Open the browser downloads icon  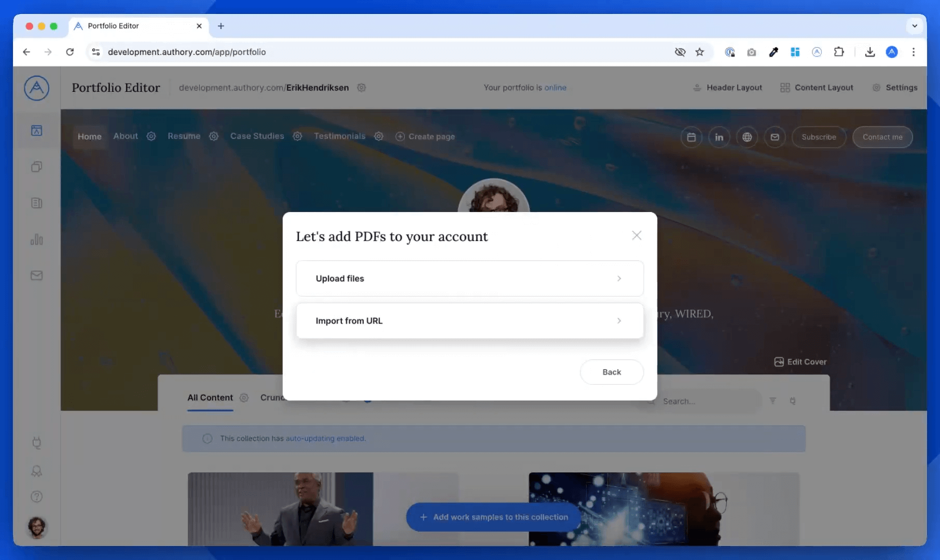click(x=870, y=52)
